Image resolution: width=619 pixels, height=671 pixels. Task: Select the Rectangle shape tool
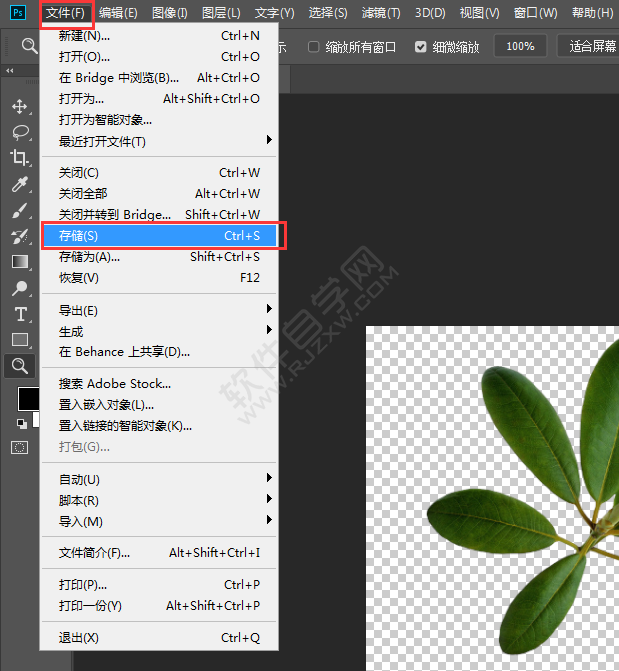pyautogui.click(x=20, y=340)
